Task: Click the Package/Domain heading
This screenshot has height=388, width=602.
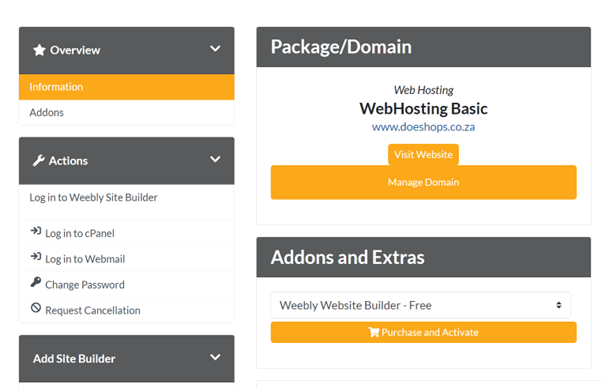Action: pos(341,47)
